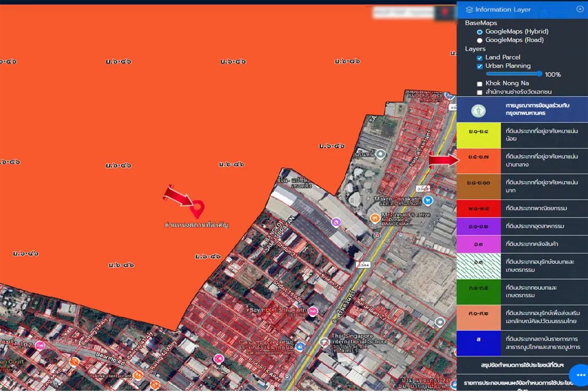Screen dimensions: 588x392
Task: Click the Information Layer stack icon
Action: tap(469, 10)
